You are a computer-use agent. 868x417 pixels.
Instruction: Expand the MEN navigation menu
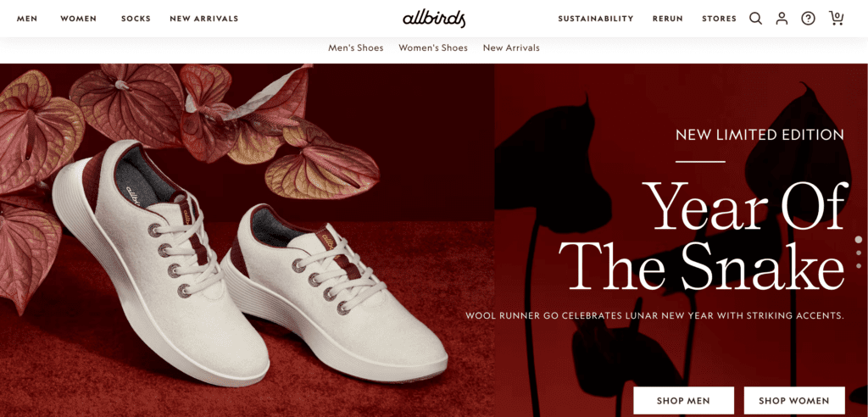[27, 19]
